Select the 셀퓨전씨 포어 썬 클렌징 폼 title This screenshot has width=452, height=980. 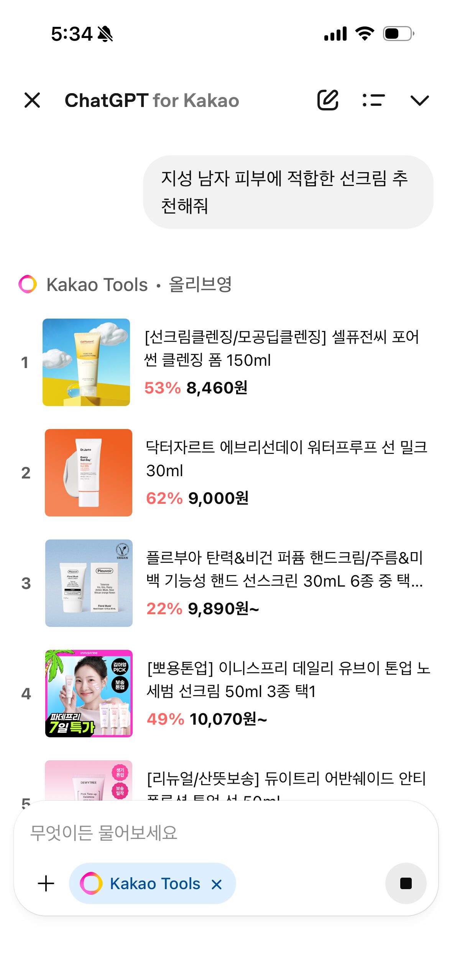(282, 348)
